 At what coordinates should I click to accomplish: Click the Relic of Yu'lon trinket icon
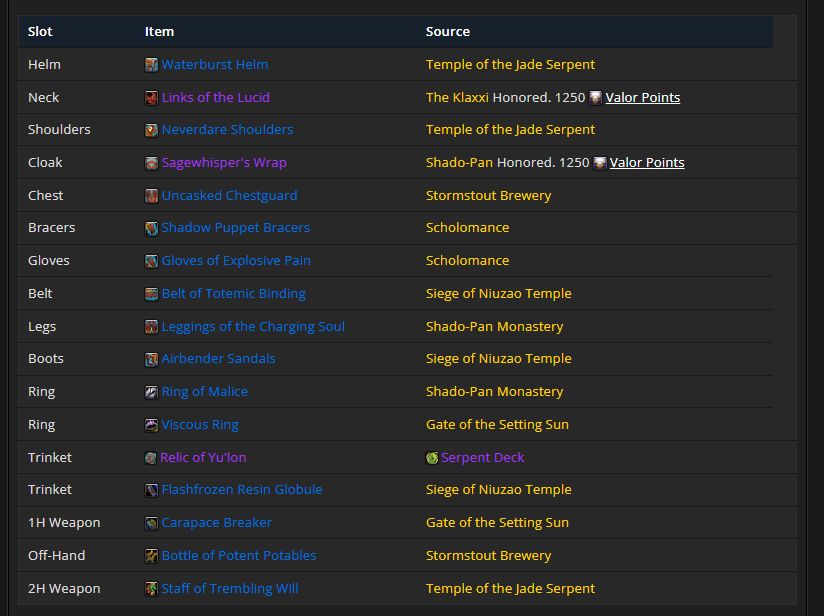150,458
